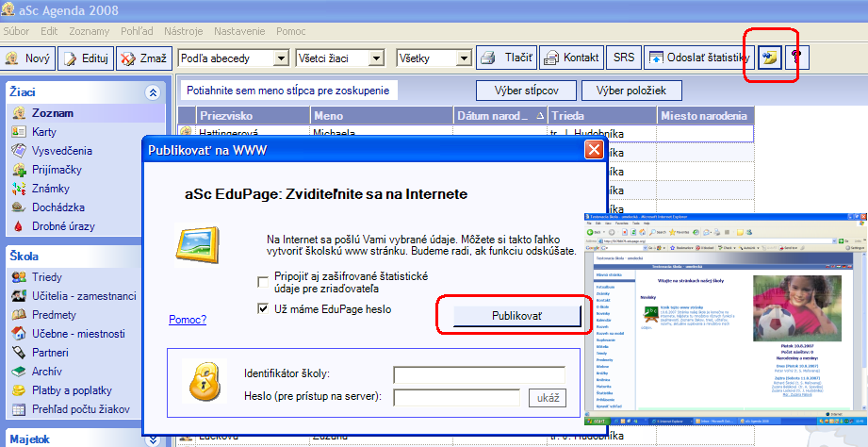Select Zoznam in the Žiaci panel
Viewport: 868px width, 447px height.
coord(53,113)
